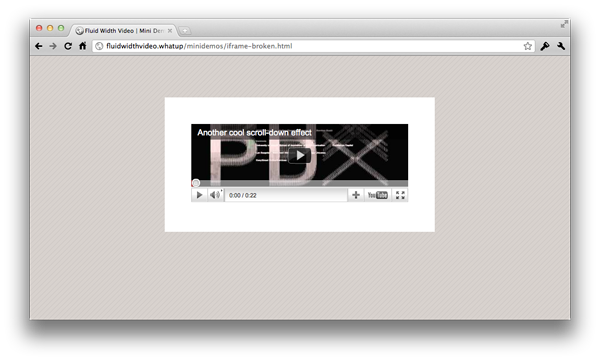Click the video progress scrubber handle
The width and height of the screenshot is (600, 361).
[196, 183]
